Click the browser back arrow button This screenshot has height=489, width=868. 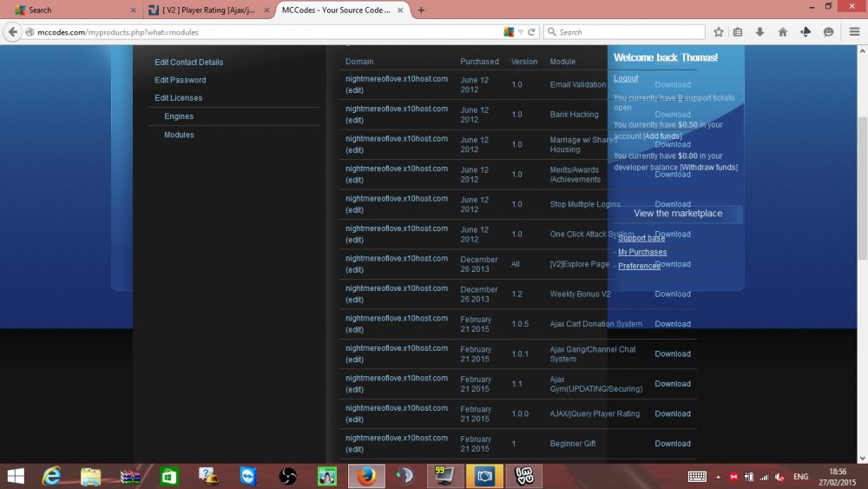[13, 32]
